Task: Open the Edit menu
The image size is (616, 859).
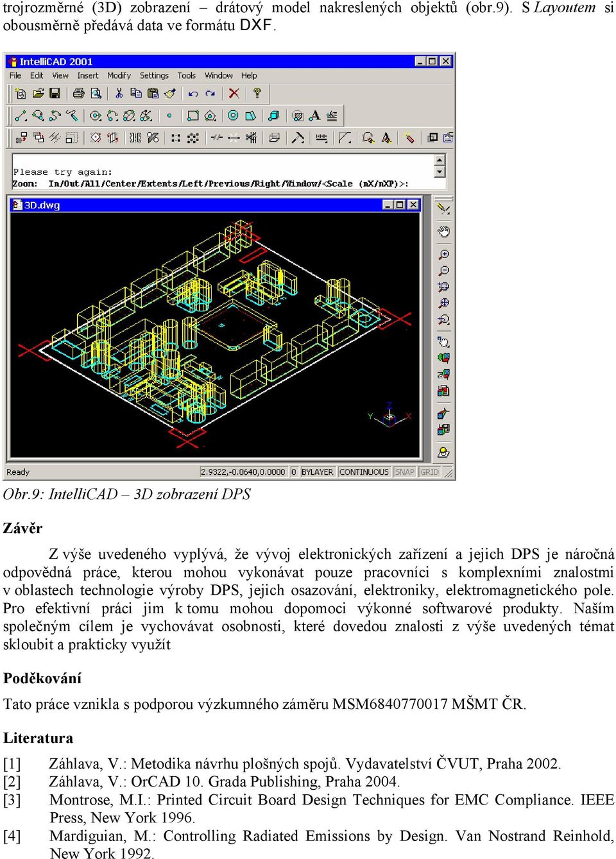Action: (37, 76)
